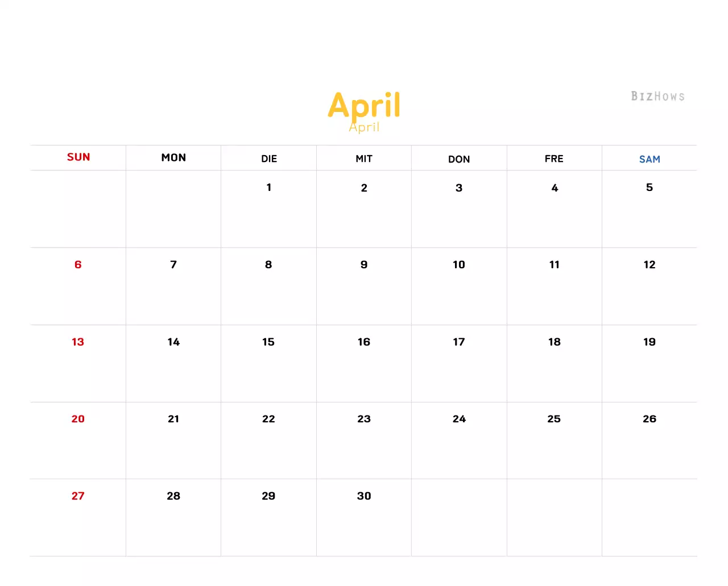Click the FRE weekday header
The width and height of the screenshot is (728, 586).
point(554,159)
